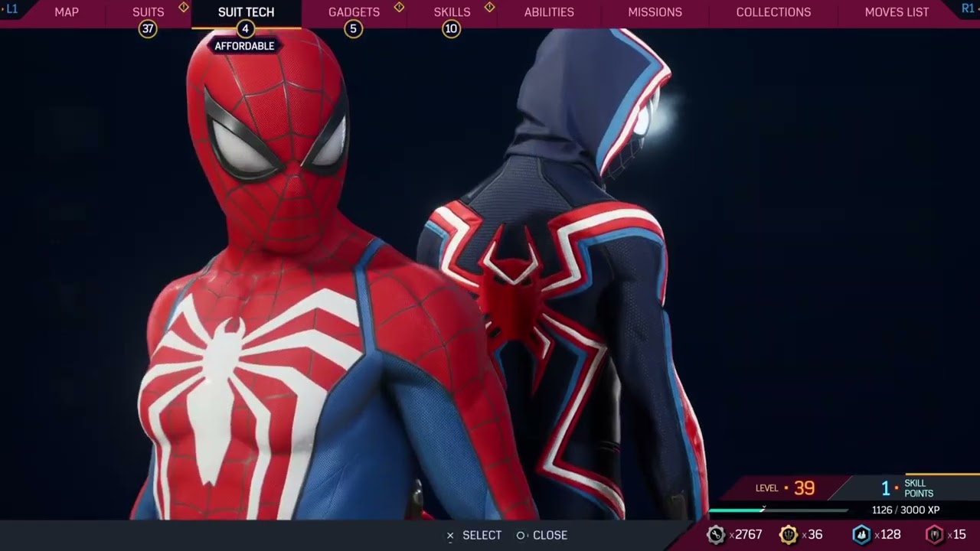Click the X SELECT prompt
The width and height of the screenshot is (980, 551).
(474, 535)
